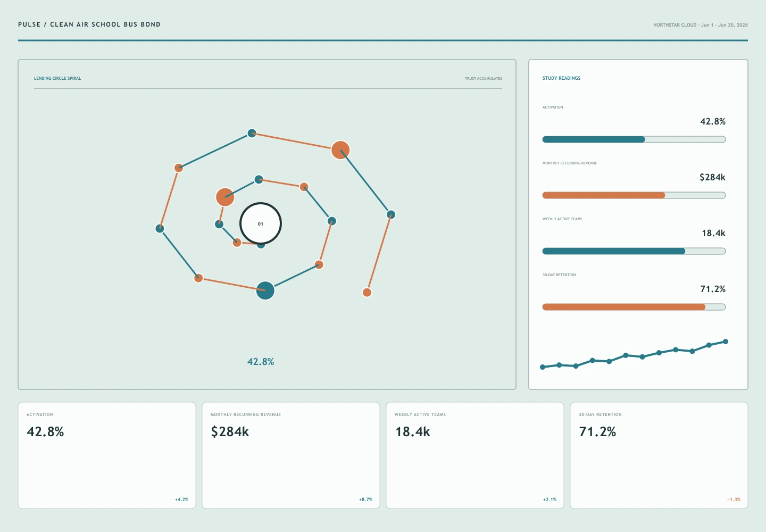Click the Monthly Recurring Revenue progress bar
The width and height of the screenshot is (766, 532).
(634, 195)
